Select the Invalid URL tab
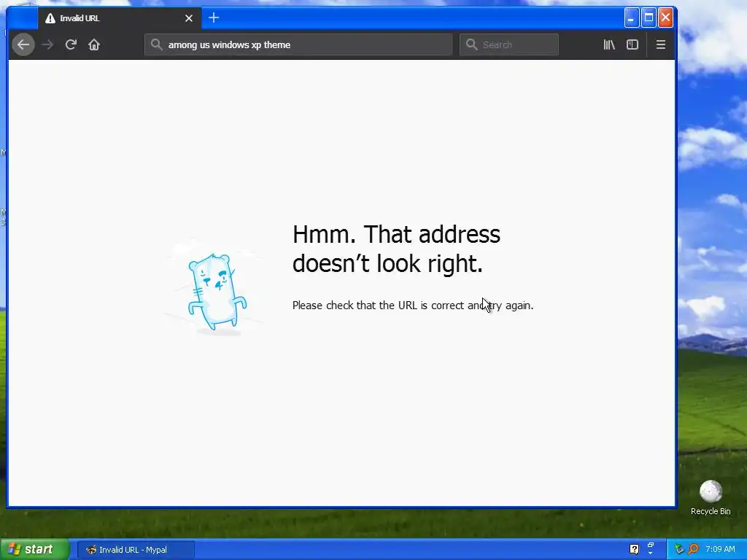The height and width of the screenshot is (560, 747). pos(119,18)
